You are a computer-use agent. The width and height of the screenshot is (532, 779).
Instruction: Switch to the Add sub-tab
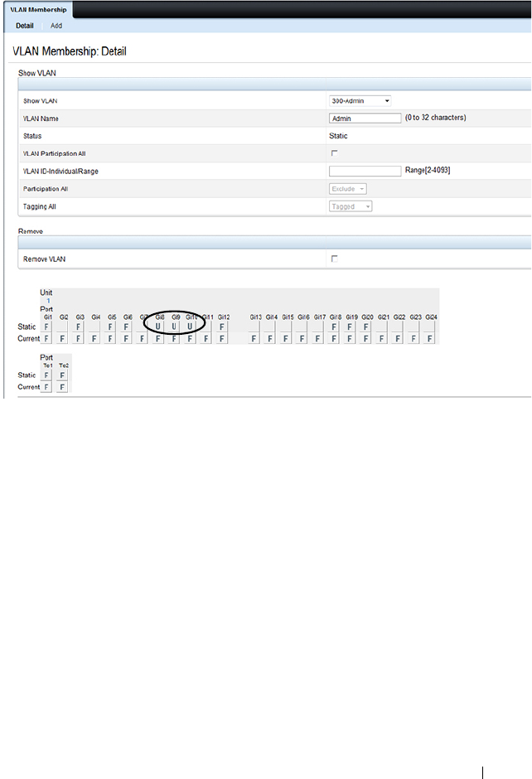pos(56,26)
